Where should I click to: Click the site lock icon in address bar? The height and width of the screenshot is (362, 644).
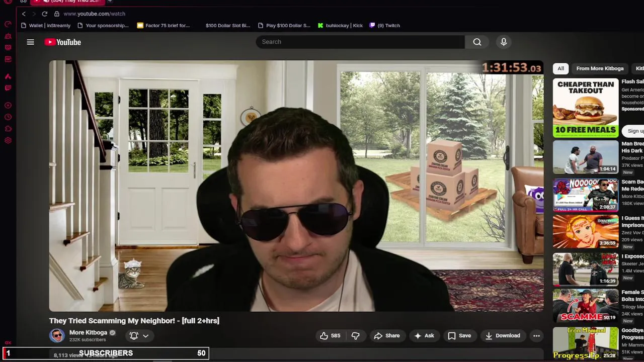pyautogui.click(x=57, y=14)
